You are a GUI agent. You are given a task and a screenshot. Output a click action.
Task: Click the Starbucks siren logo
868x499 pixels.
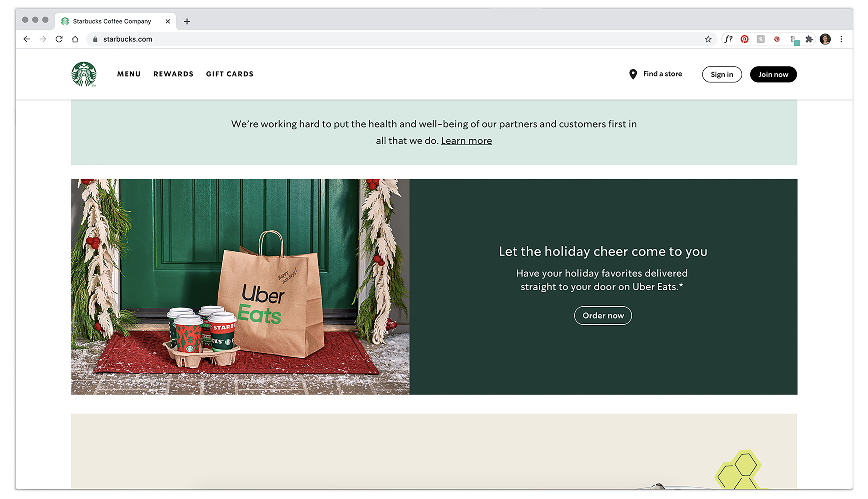(84, 74)
